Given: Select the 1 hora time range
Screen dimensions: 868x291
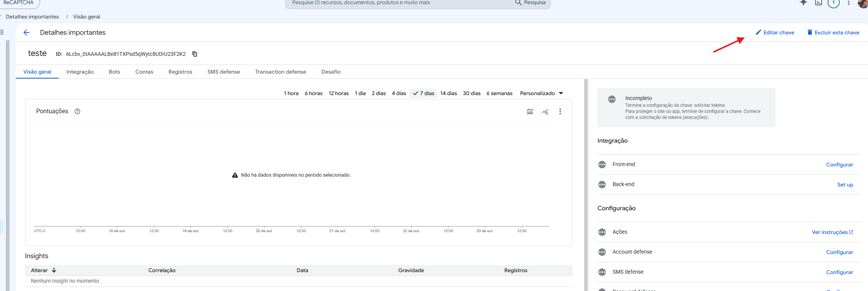Looking at the screenshot, I should point(291,93).
